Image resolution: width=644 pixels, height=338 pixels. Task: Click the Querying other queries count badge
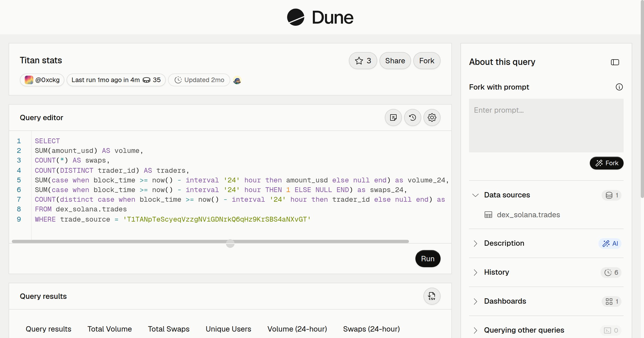[611, 330]
